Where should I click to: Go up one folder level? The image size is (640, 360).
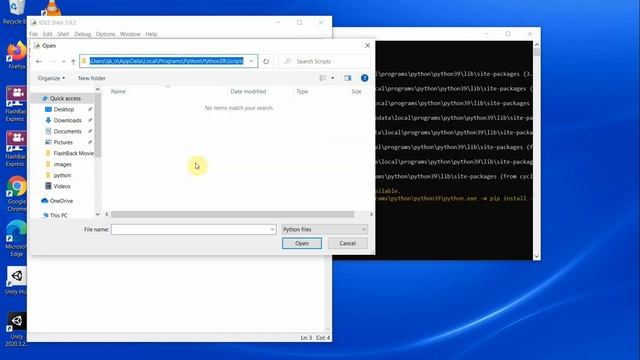[x=73, y=61]
